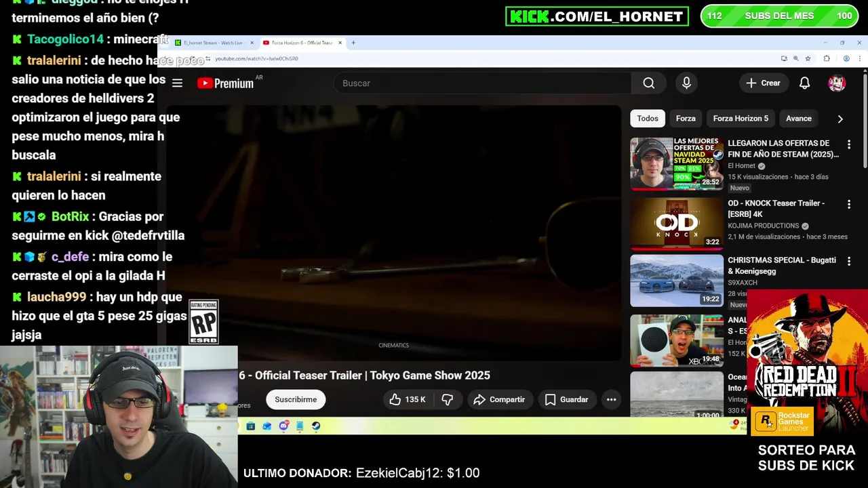
Task: Open the 1:00:00 ocean video thumbnail
Action: pos(677,394)
